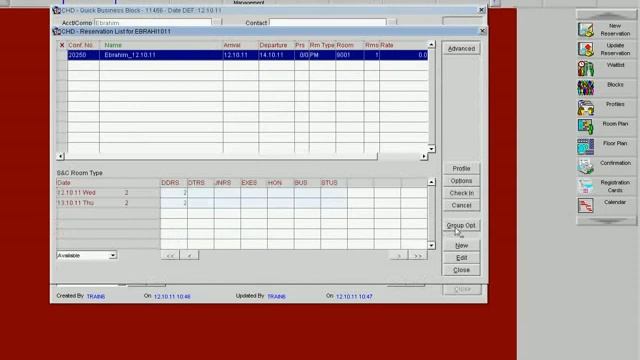Click the next > button
The height and width of the screenshot is (360, 640).
[399, 256]
